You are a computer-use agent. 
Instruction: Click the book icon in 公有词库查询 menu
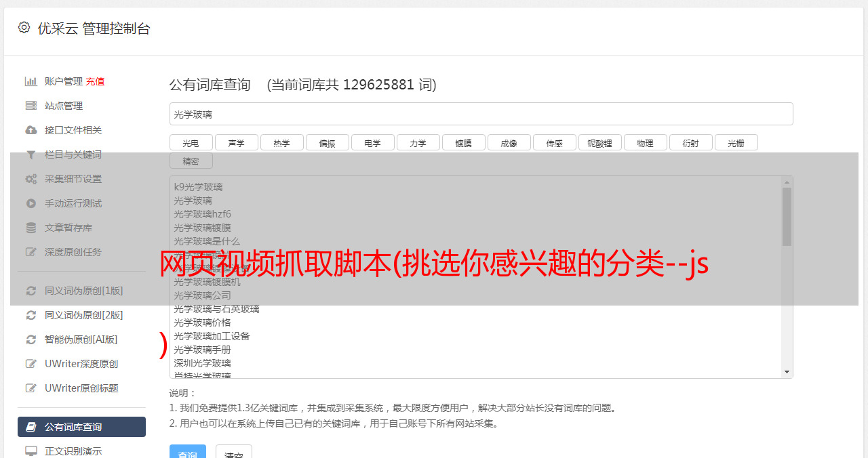pyautogui.click(x=31, y=427)
